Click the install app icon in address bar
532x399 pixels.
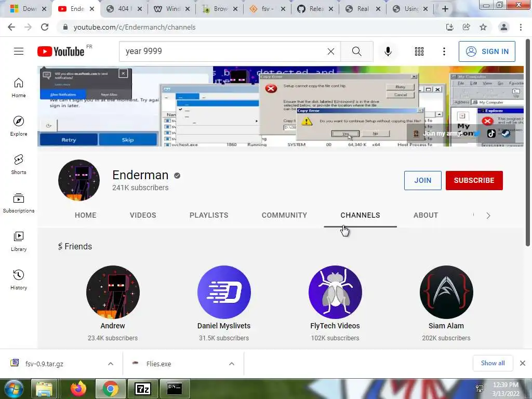449,27
